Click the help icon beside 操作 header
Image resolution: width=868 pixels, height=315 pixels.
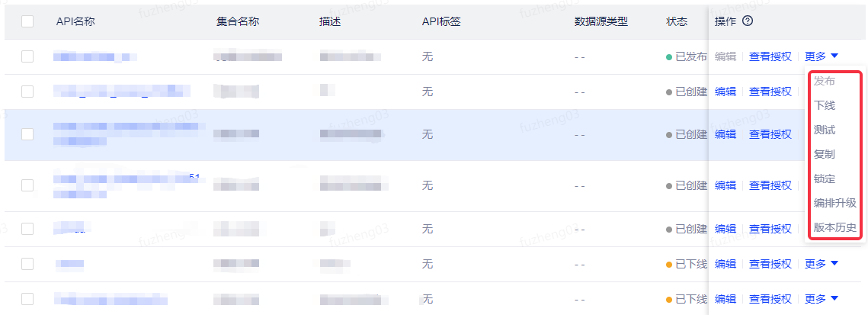(x=748, y=21)
